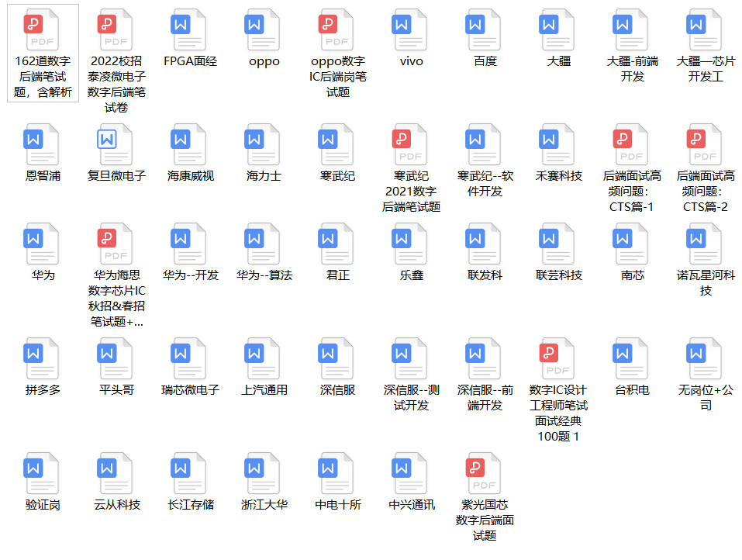742x560 pixels.
Task: Select the 验证岗 Word document icon
Action: (x=42, y=473)
